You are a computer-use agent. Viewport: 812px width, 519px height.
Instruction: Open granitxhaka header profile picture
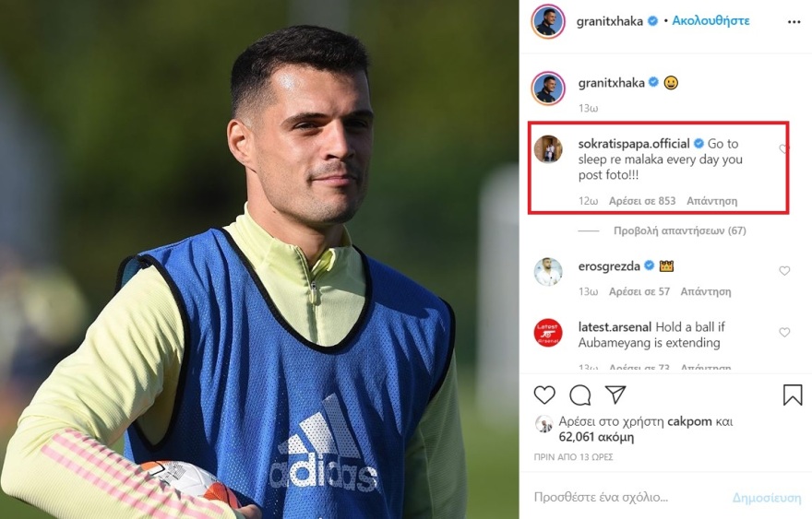[x=547, y=22]
